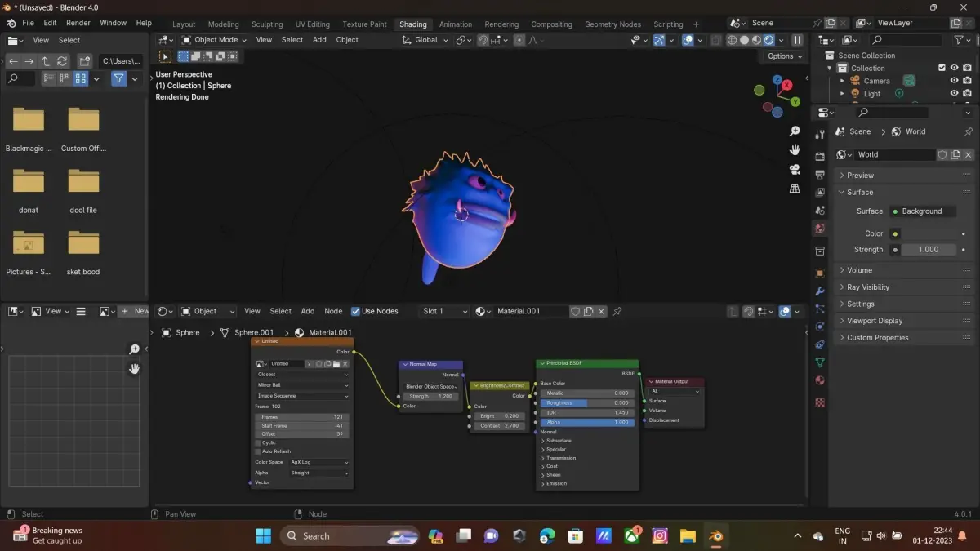Select wireframe viewport shading mode
This screenshot has height=551, width=980.
(x=733, y=40)
